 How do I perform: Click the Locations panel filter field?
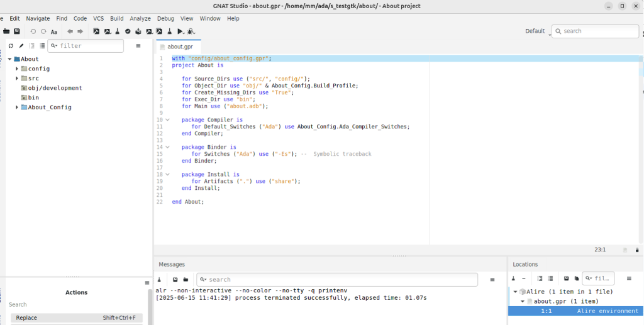599,278
